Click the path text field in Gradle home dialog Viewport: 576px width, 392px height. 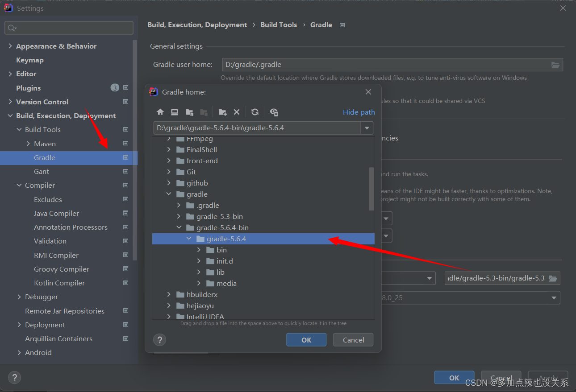257,128
